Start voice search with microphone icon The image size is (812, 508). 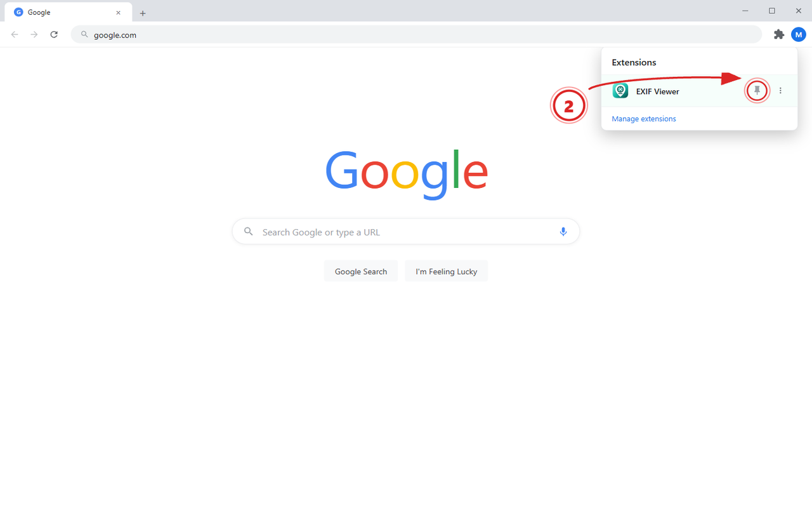point(563,232)
